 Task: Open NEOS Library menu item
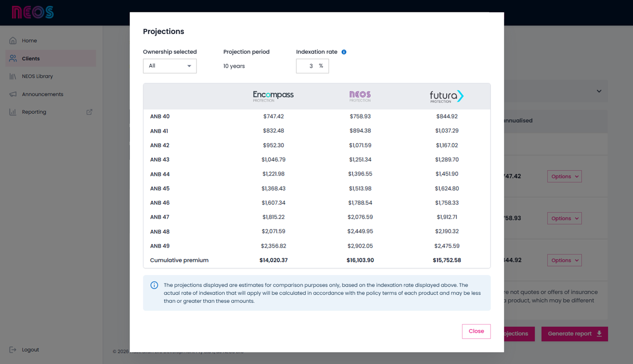(x=37, y=77)
